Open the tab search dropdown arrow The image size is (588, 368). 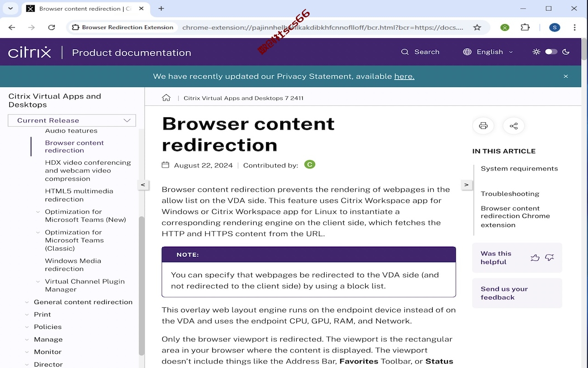point(10,8)
